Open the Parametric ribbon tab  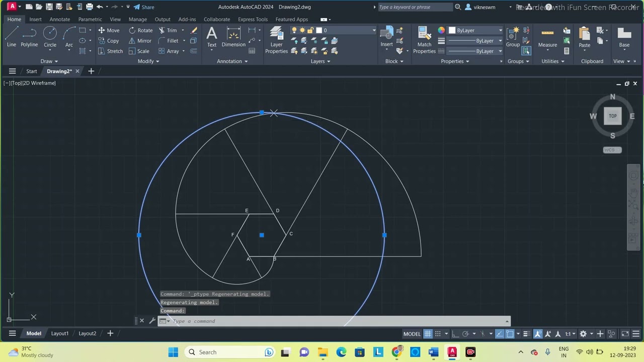[90, 19]
